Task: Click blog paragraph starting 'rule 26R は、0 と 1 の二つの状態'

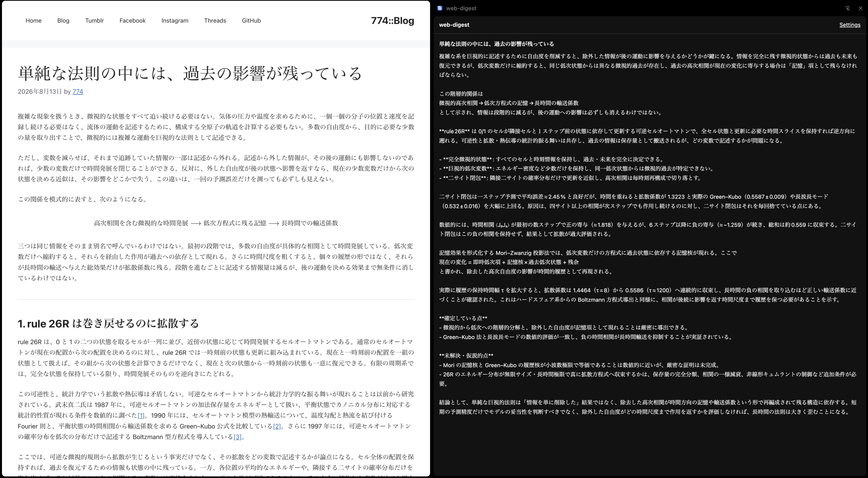Action: pyautogui.click(x=216, y=358)
